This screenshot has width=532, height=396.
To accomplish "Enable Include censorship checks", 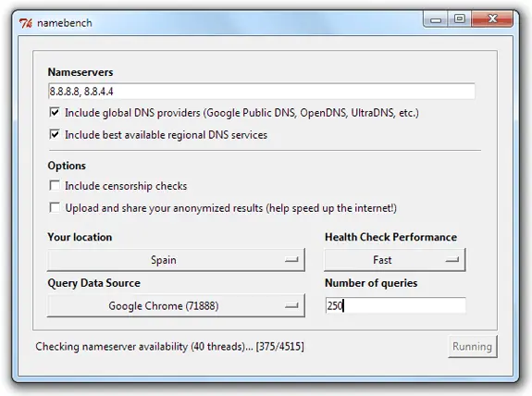I will pyautogui.click(x=55, y=186).
